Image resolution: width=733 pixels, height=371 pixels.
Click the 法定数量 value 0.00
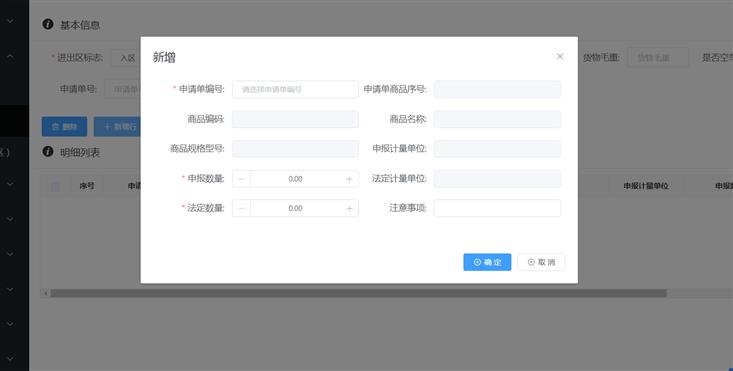[295, 208]
